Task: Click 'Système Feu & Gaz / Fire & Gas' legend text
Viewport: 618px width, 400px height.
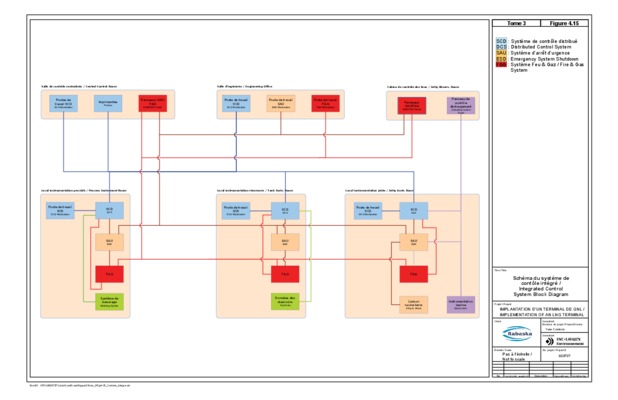Action: [547, 64]
